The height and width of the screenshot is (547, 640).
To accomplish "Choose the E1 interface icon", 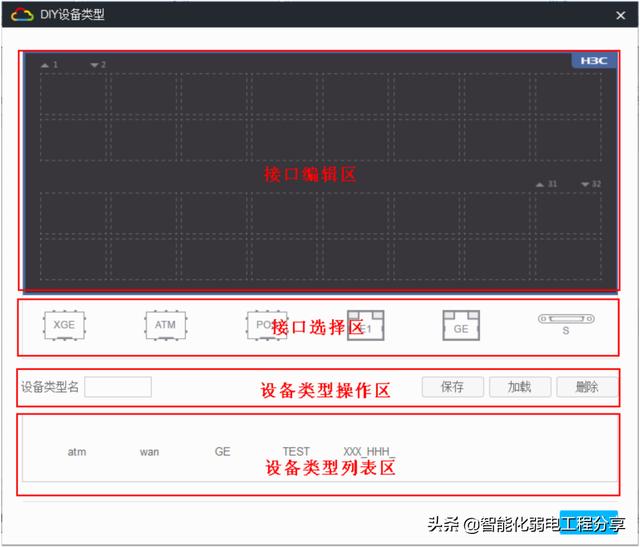I will click(x=366, y=326).
